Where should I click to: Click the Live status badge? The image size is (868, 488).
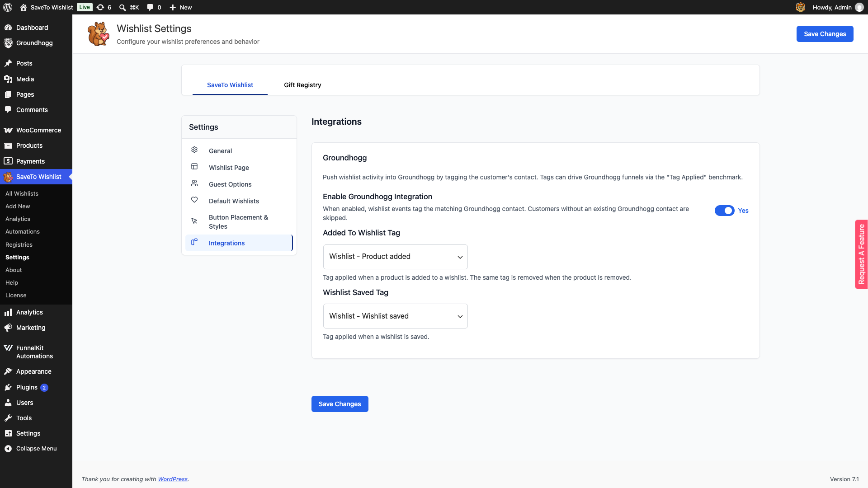pos(85,7)
